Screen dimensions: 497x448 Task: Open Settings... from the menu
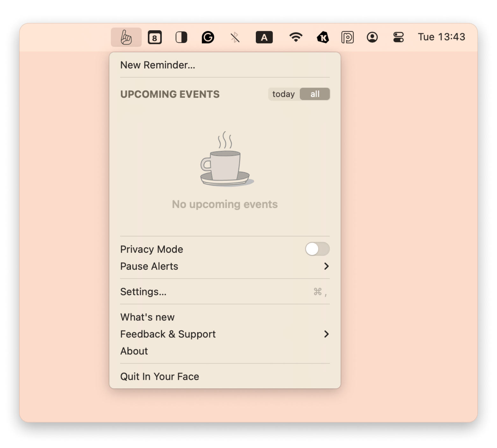pos(143,292)
